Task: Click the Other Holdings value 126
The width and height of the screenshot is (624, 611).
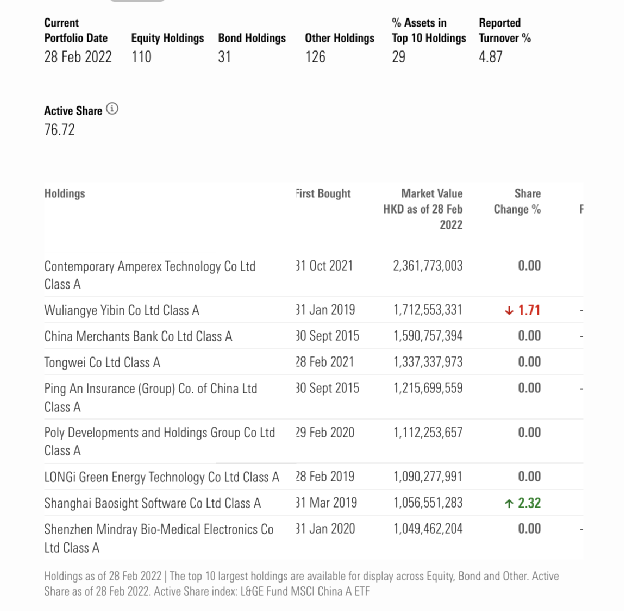Action: (x=315, y=57)
